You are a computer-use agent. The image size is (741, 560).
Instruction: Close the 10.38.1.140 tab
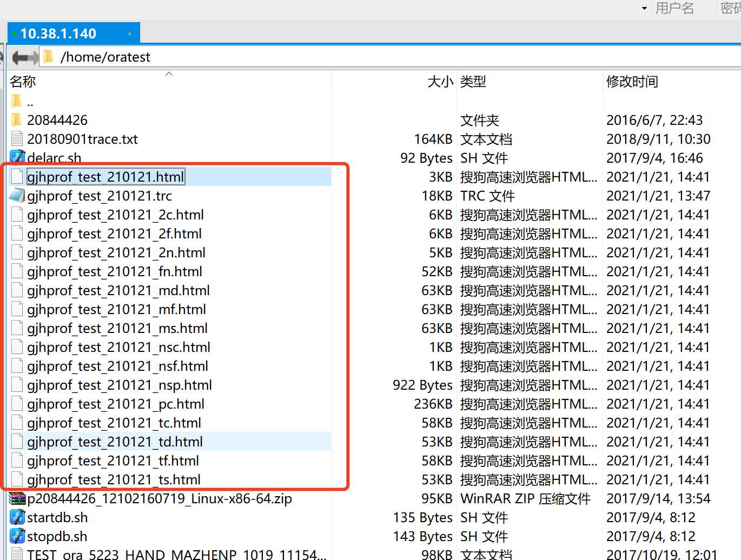click(x=129, y=34)
